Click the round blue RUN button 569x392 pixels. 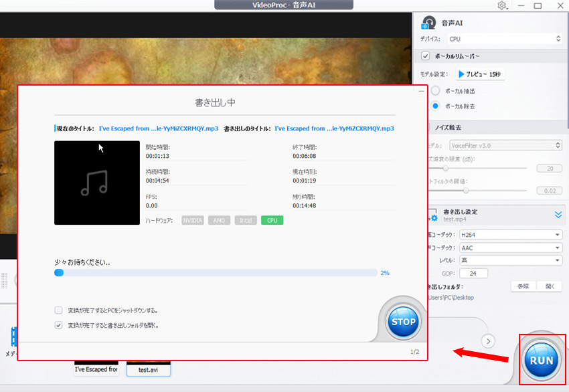pos(542,360)
